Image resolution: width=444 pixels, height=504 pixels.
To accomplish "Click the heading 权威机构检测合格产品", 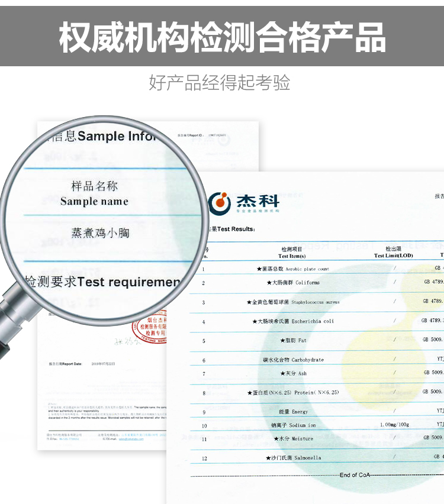I will tap(222, 37).
